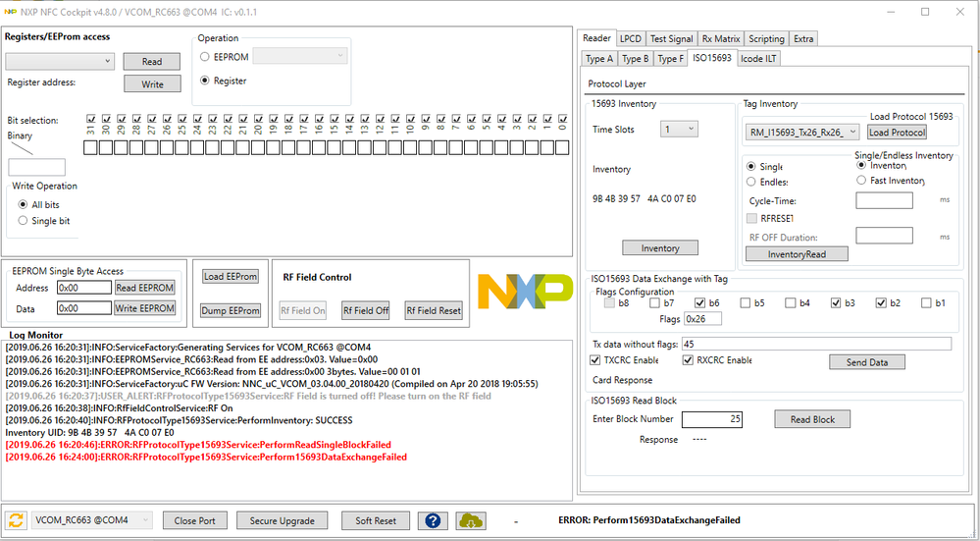Focus the EEPROM Address input field

click(83, 288)
